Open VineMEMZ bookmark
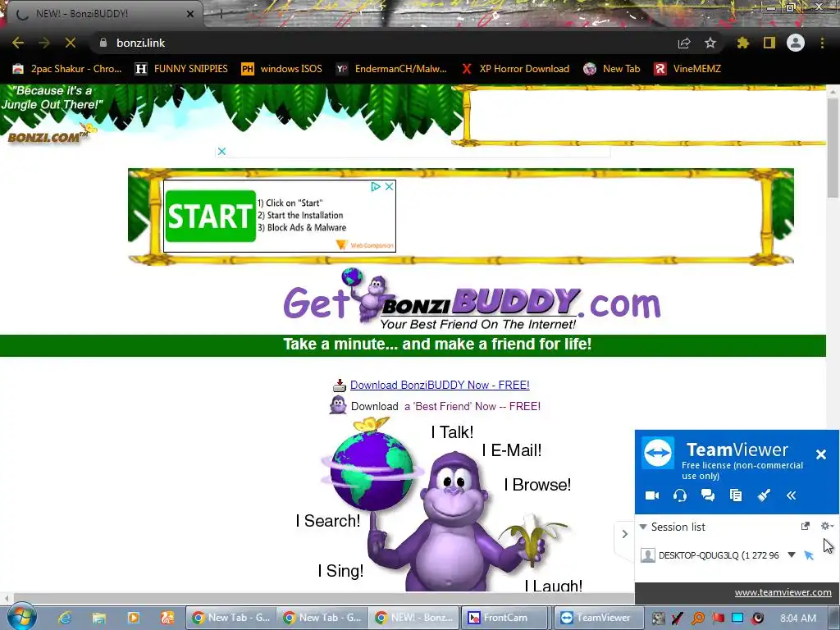 687,69
